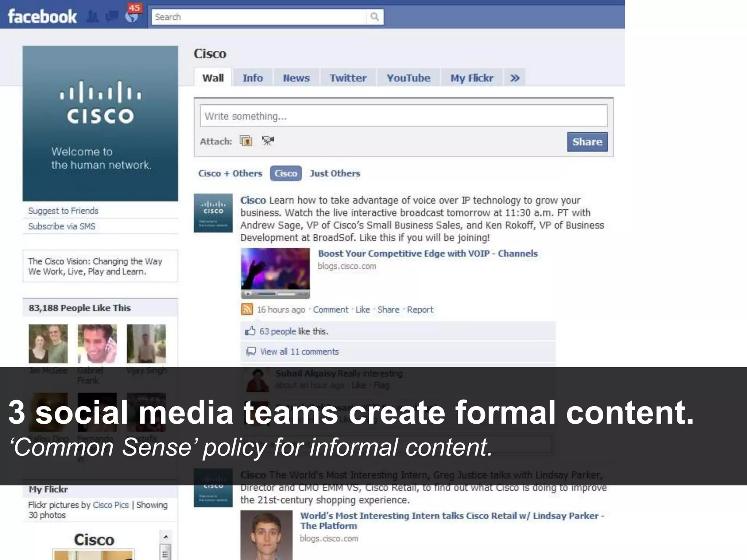
Task: Click the Cisco page title
Action: pos(210,54)
